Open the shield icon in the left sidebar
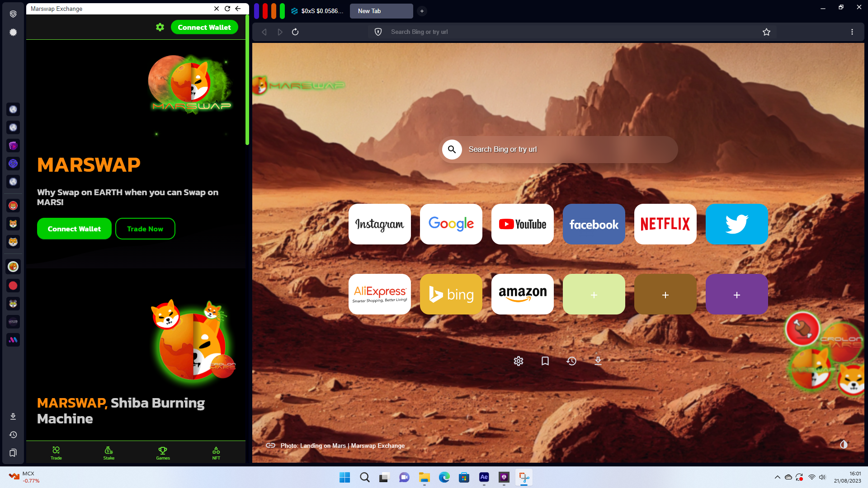The height and width of the screenshot is (488, 868). 13,14
